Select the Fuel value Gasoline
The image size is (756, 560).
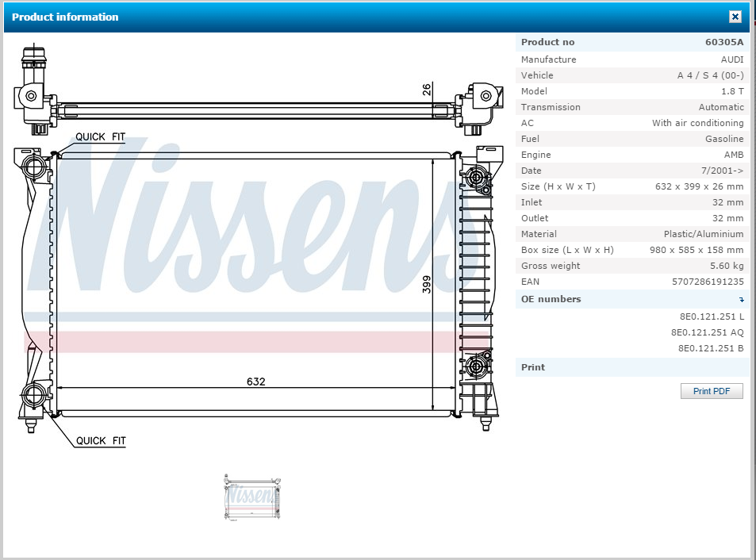click(724, 139)
